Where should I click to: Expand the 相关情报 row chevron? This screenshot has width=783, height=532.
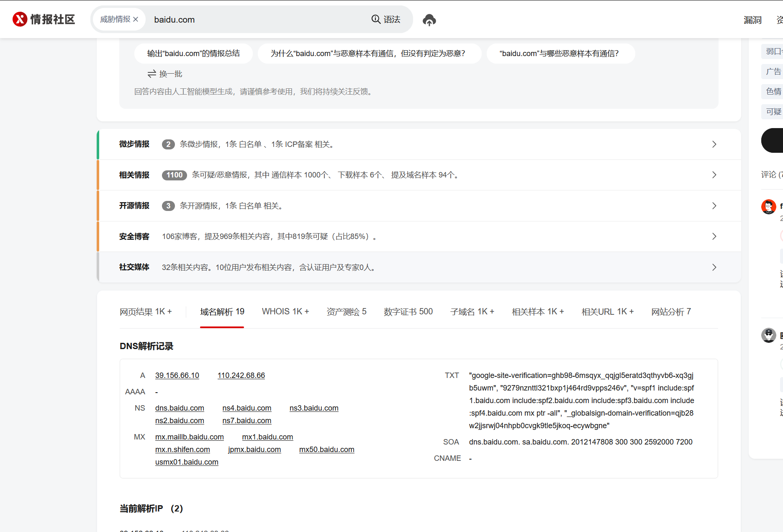pos(714,175)
